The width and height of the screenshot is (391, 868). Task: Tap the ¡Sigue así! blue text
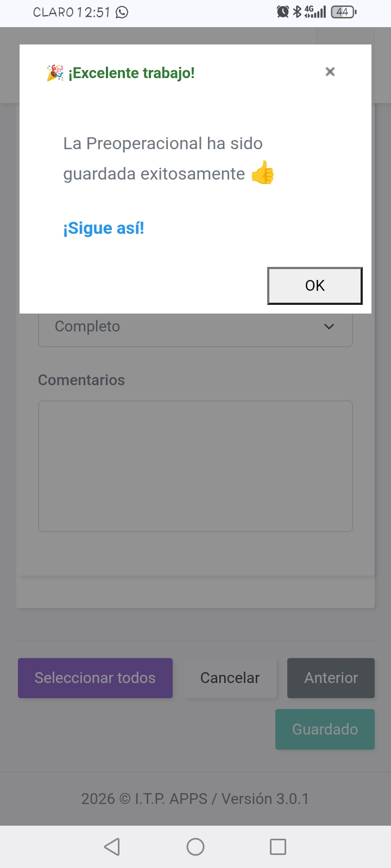pos(104,228)
